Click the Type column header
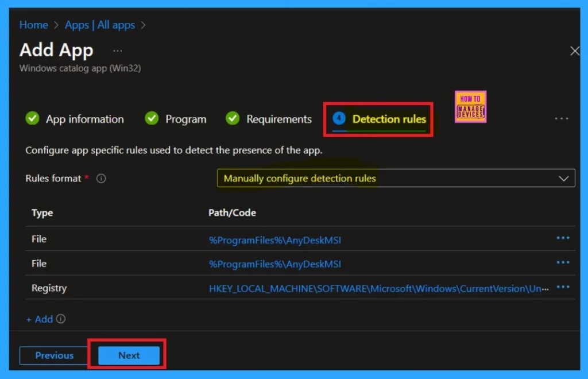 (42, 213)
